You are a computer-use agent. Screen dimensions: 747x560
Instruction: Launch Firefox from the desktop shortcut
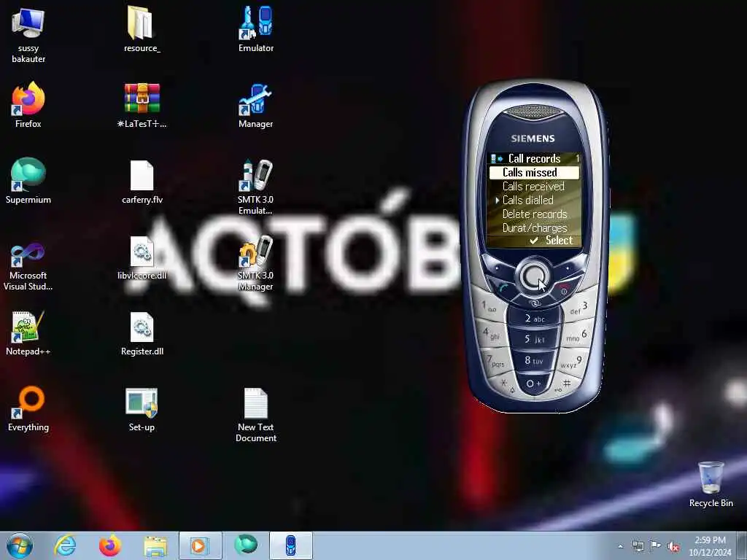click(28, 105)
